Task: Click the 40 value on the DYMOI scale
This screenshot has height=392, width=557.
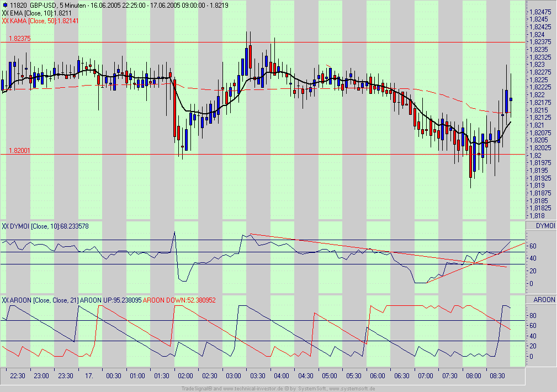Action: tap(533, 258)
